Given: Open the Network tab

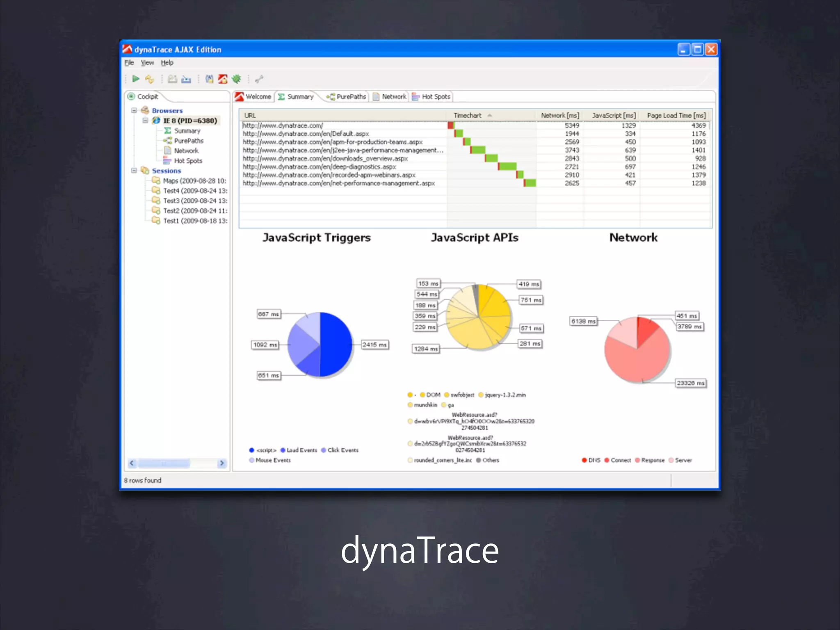Looking at the screenshot, I should click(x=390, y=96).
